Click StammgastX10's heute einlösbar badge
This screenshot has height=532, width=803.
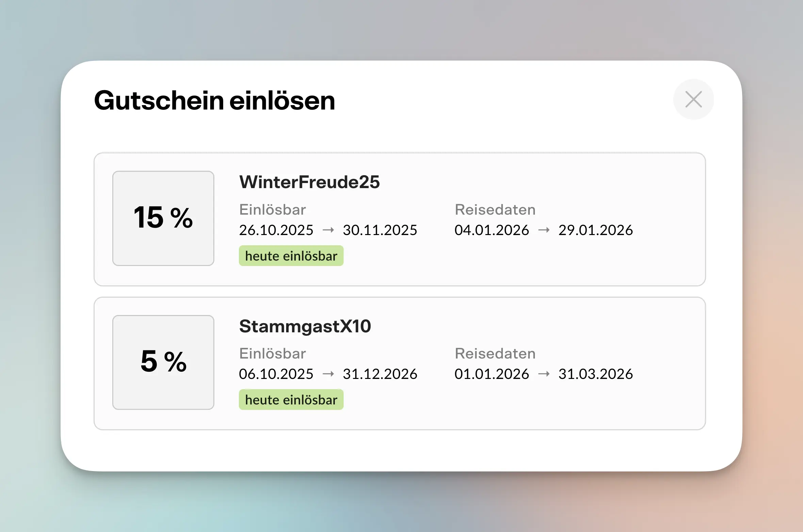(x=291, y=400)
